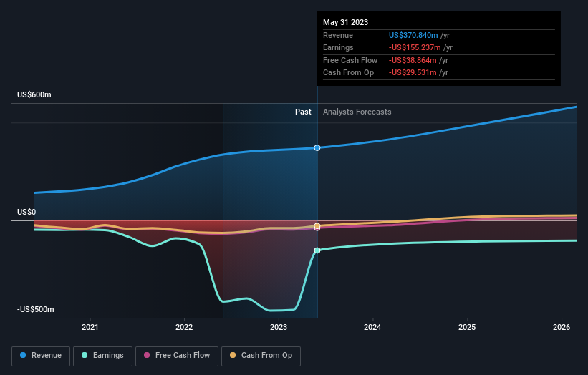Click the teal Earnings legend dot
Screen dimensions: 588x375
[x=85, y=355]
